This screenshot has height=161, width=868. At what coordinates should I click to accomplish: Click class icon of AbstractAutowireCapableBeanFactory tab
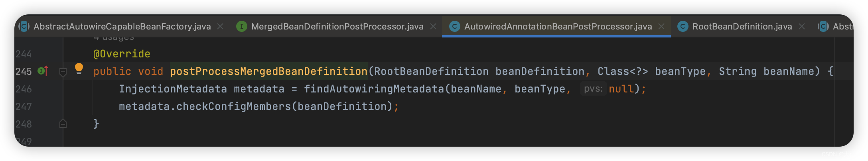point(24,26)
